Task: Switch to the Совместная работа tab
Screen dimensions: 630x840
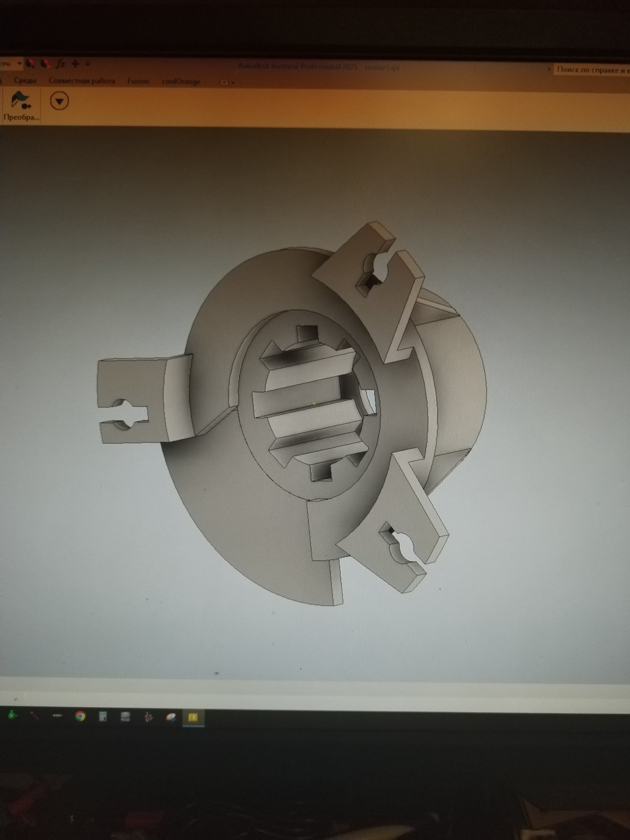Action: 82,81
